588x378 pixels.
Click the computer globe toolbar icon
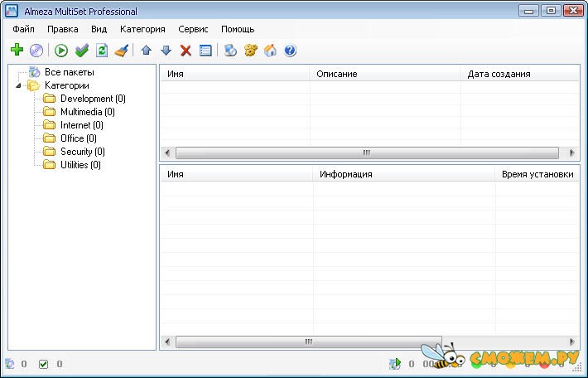pos(230,51)
